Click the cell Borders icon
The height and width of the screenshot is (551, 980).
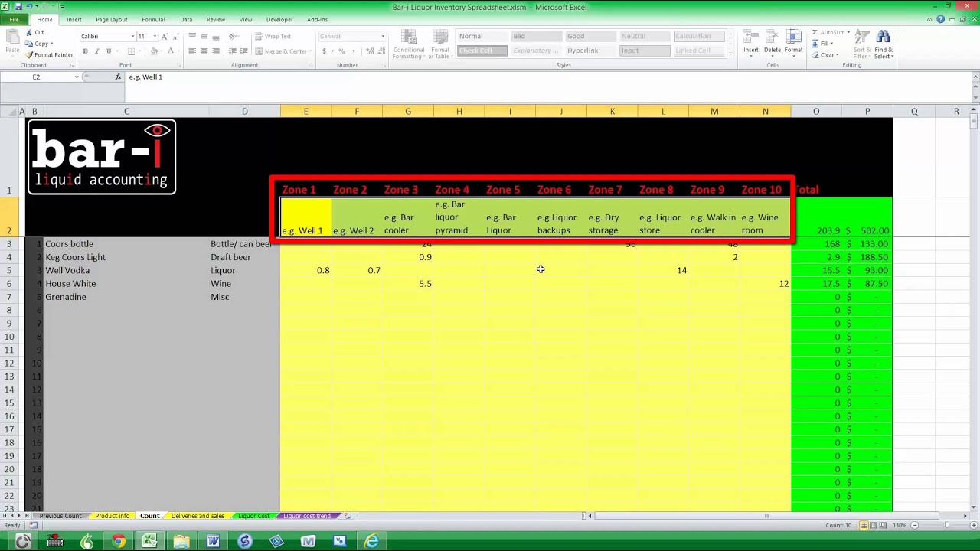(131, 51)
